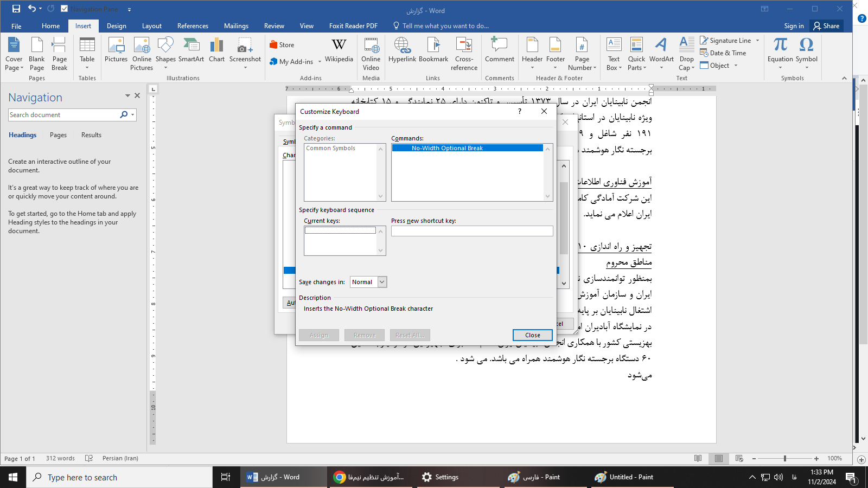Click the zoom in plus button

click(816, 459)
